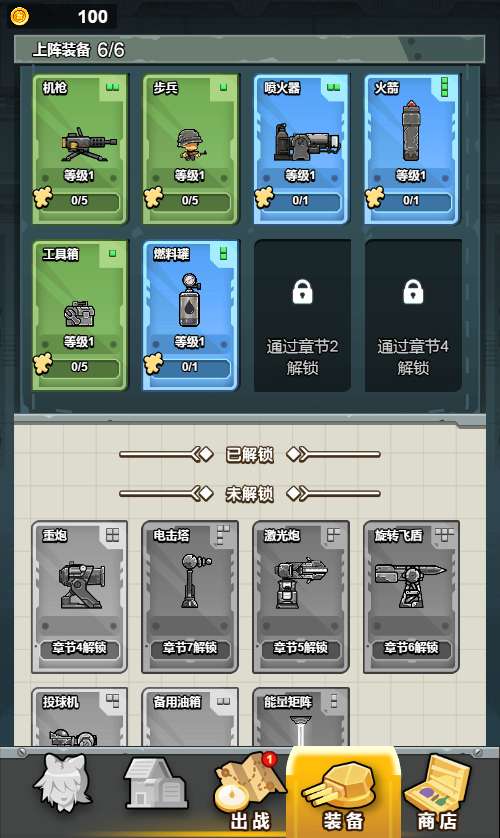View the locked 电击塔 shock tower card
Image resolution: width=500 pixels, height=838 pixels.
click(x=190, y=596)
